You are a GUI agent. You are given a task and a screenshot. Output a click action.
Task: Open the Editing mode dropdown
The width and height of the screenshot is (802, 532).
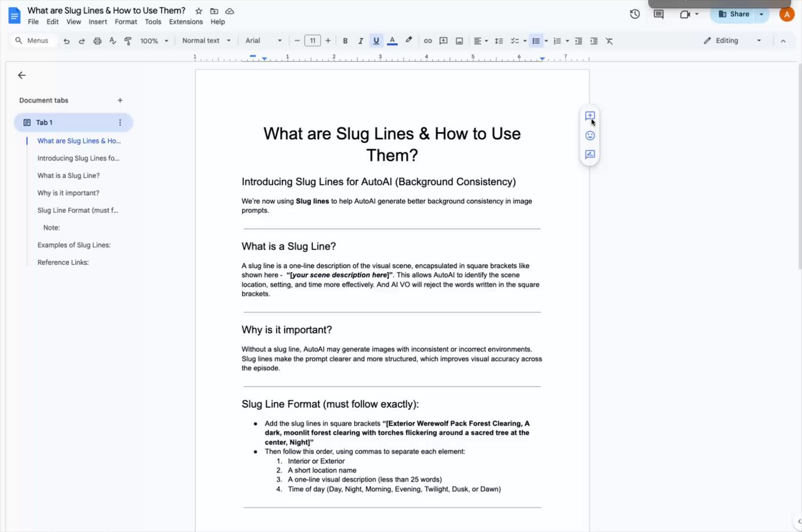[x=732, y=41]
